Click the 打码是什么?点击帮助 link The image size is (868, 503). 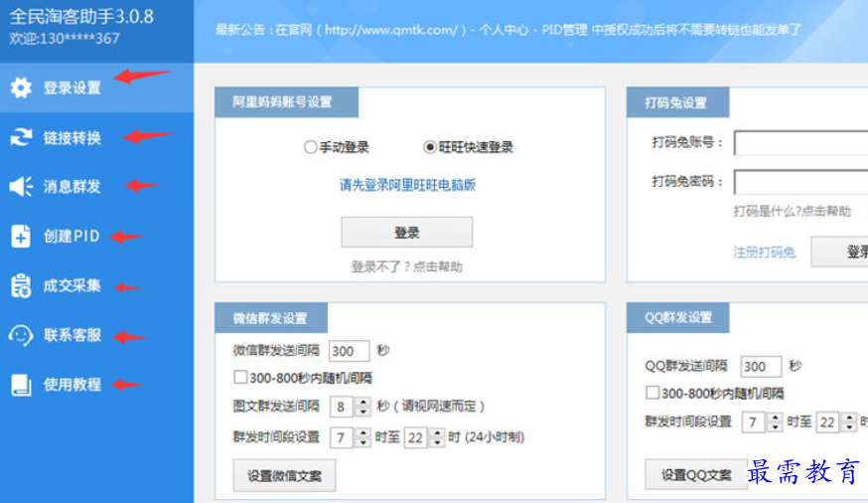[793, 211]
